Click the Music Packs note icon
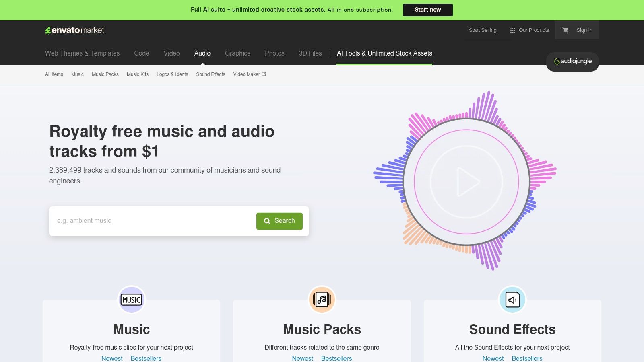This screenshot has width=644, height=362. (x=322, y=299)
